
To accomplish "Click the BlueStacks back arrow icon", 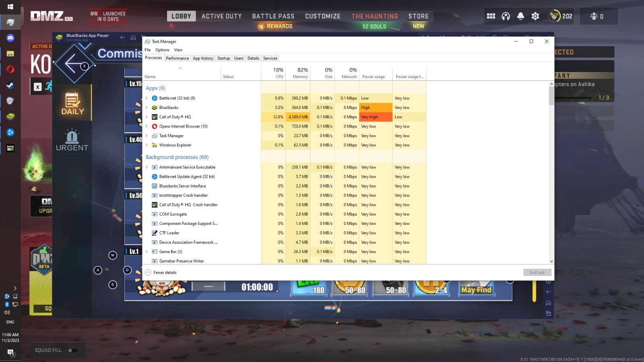I will [122, 37].
